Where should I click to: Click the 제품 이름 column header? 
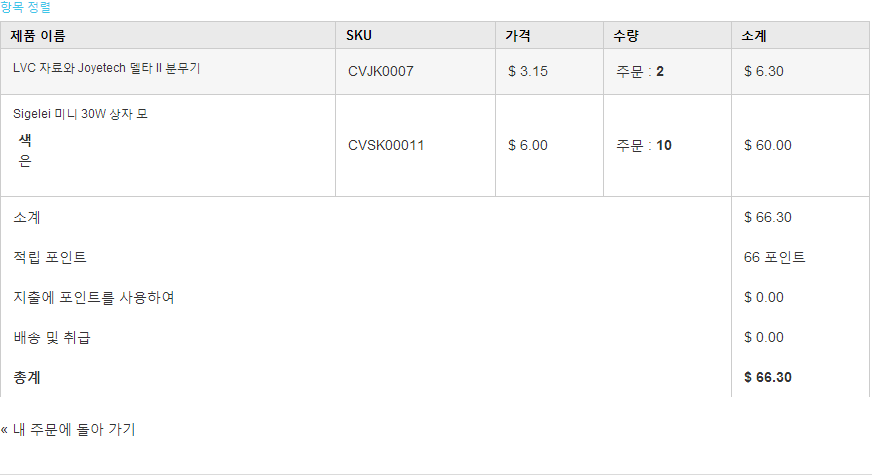[38, 36]
